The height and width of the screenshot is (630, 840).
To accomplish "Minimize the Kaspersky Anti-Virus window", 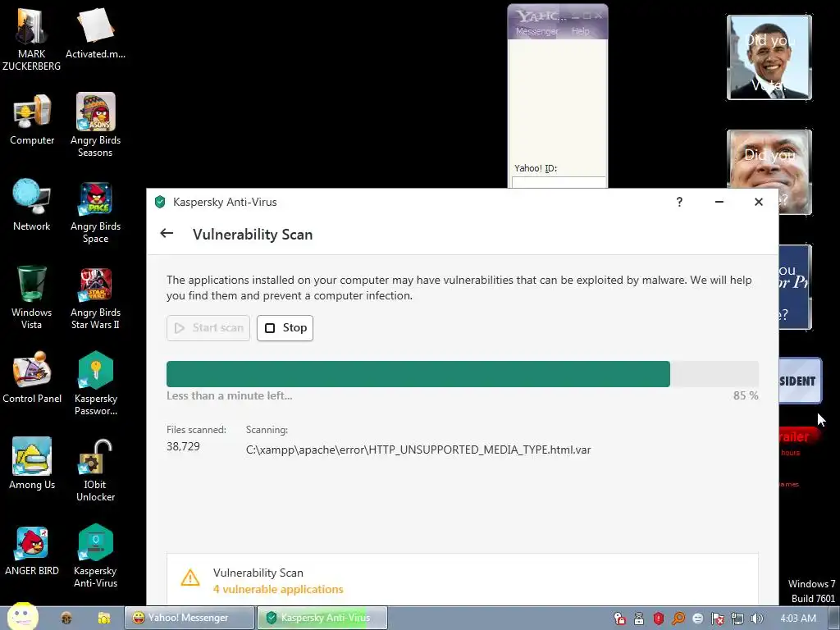I will (719, 202).
